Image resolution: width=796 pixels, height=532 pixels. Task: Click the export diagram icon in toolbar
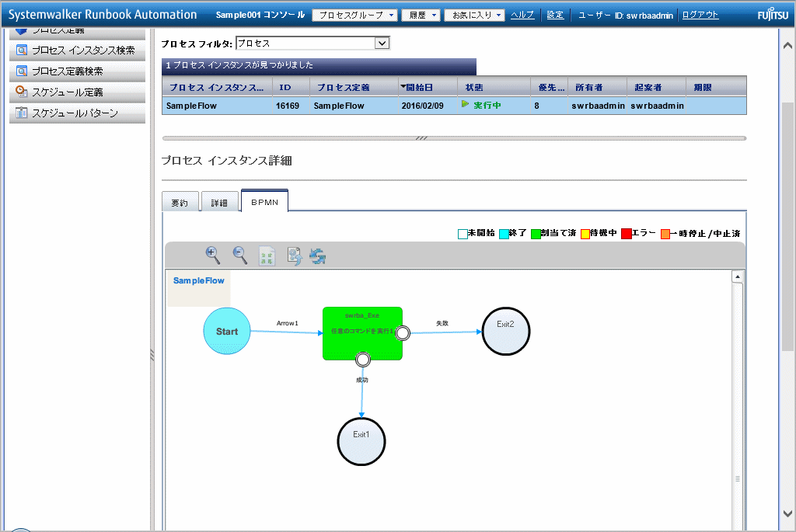coord(294,256)
